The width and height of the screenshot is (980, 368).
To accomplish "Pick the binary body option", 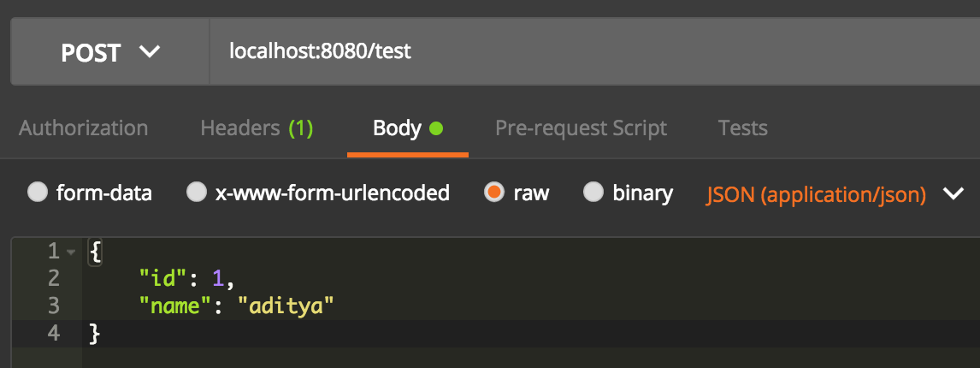I will click(x=593, y=193).
